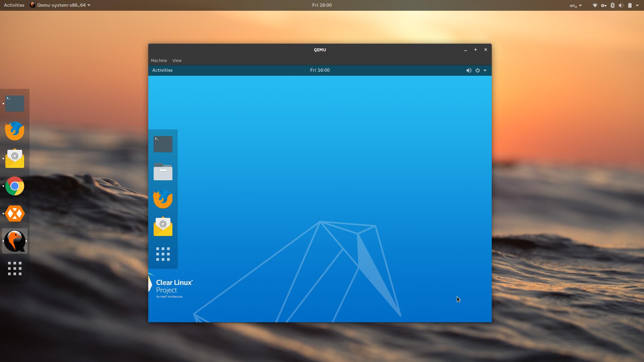Viewport: 644px width, 362px height.
Task: Show applications grid in the host dock
Action: coord(15,268)
